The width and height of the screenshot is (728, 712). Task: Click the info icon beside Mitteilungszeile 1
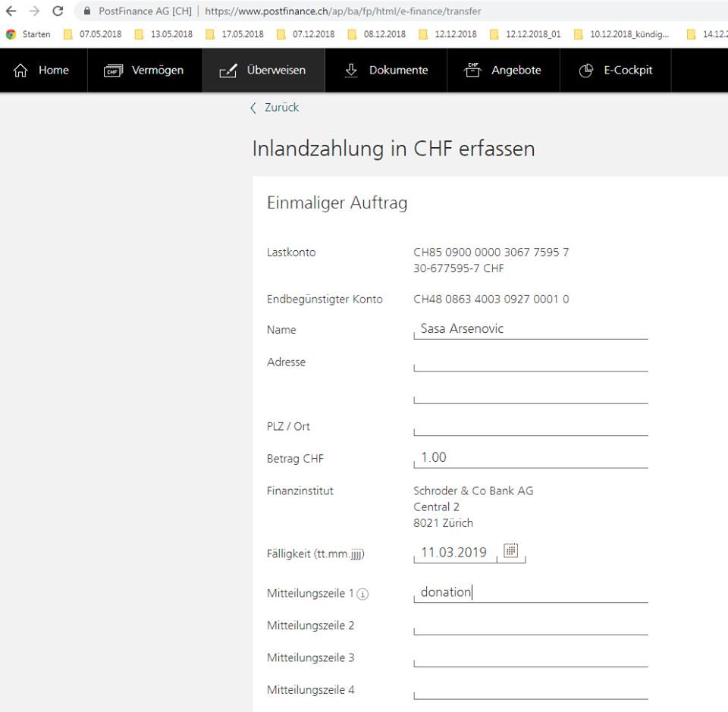tap(362, 594)
